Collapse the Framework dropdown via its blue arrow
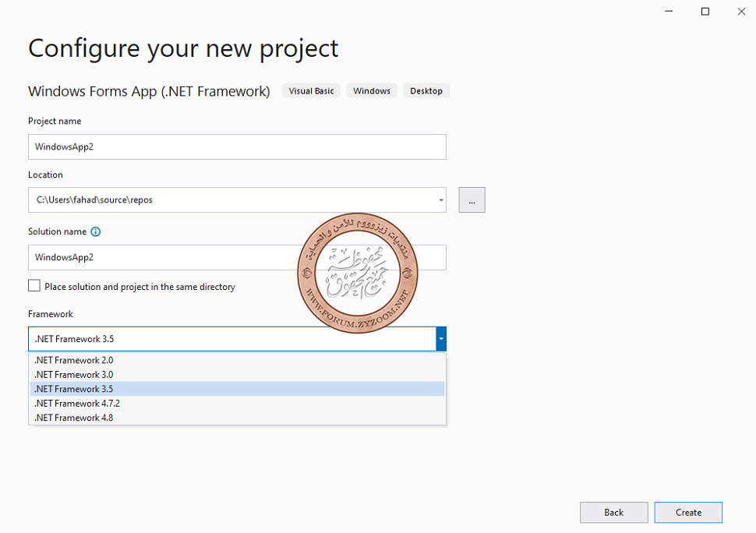Image resolution: width=756 pixels, height=533 pixels. click(x=441, y=339)
